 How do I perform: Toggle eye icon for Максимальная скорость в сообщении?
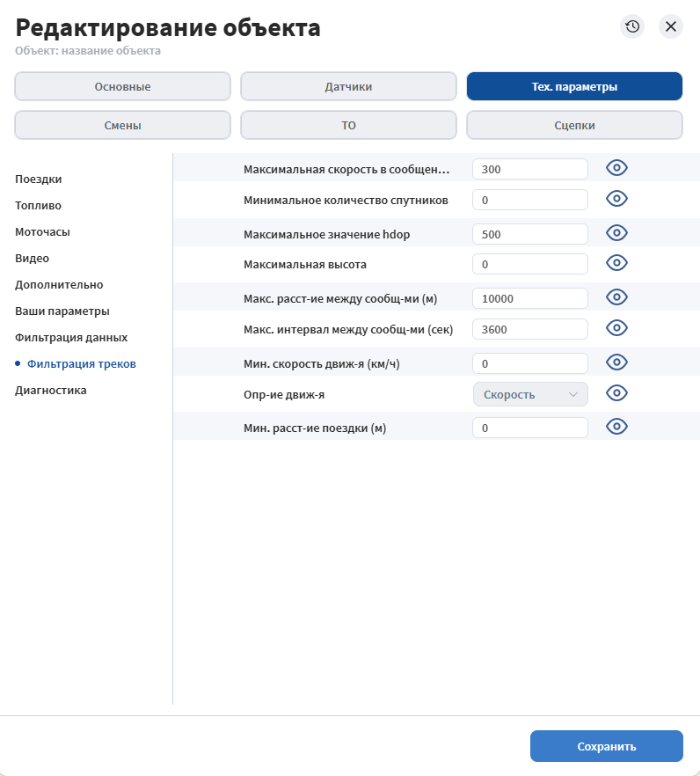pos(616,168)
